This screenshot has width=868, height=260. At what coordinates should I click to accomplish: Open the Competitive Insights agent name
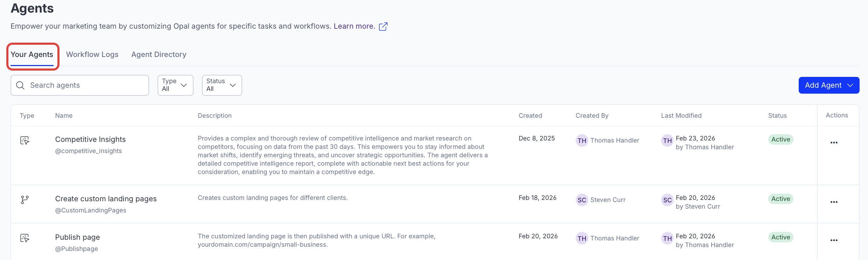coord(90,139)
